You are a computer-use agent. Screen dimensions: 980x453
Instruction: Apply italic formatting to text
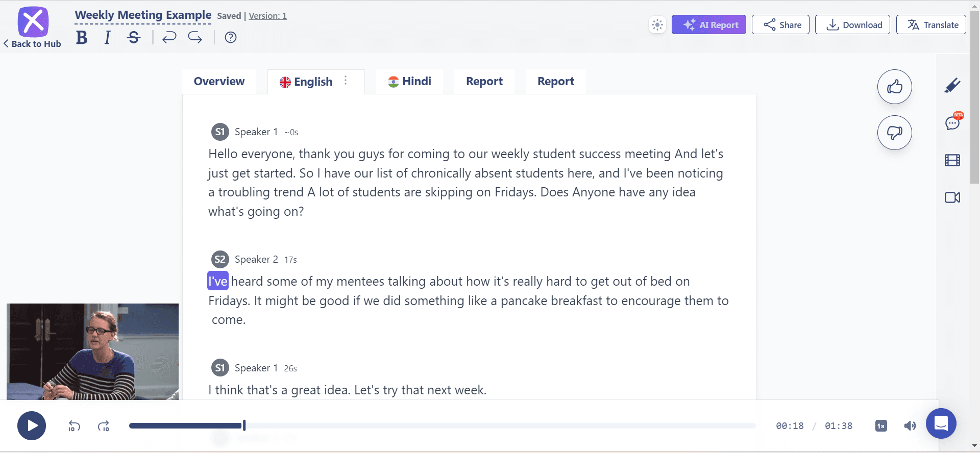(x=107, y=37)
